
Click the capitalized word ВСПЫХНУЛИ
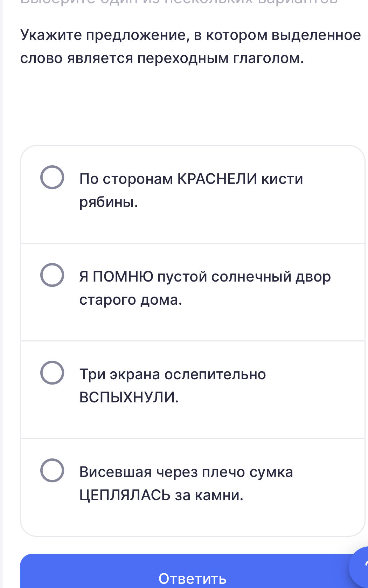(x=129, y=397)
